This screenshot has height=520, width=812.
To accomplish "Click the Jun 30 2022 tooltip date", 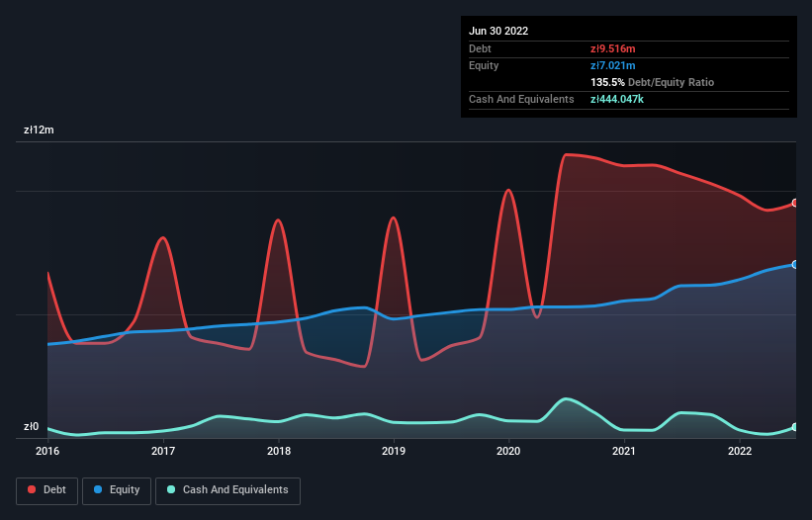I will pyautogui.click(x=498, y=31).
